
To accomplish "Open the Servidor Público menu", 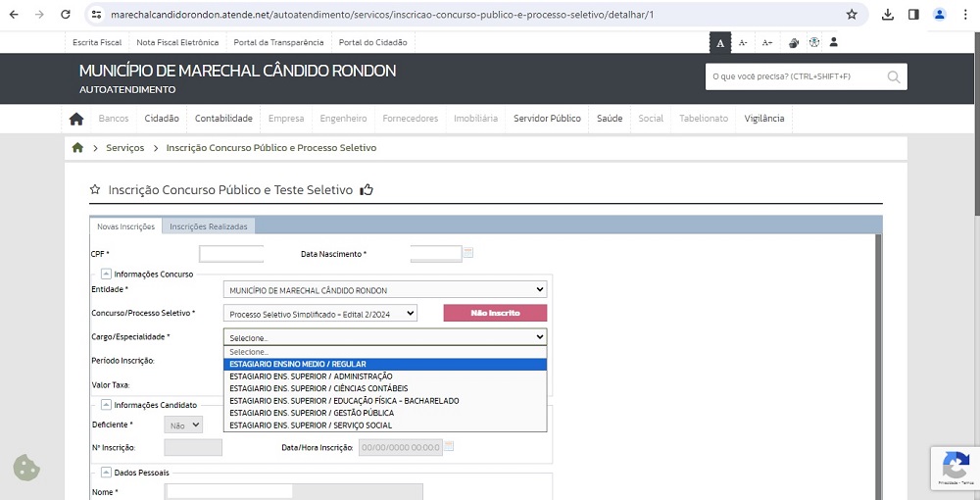I will click(547, 119).
